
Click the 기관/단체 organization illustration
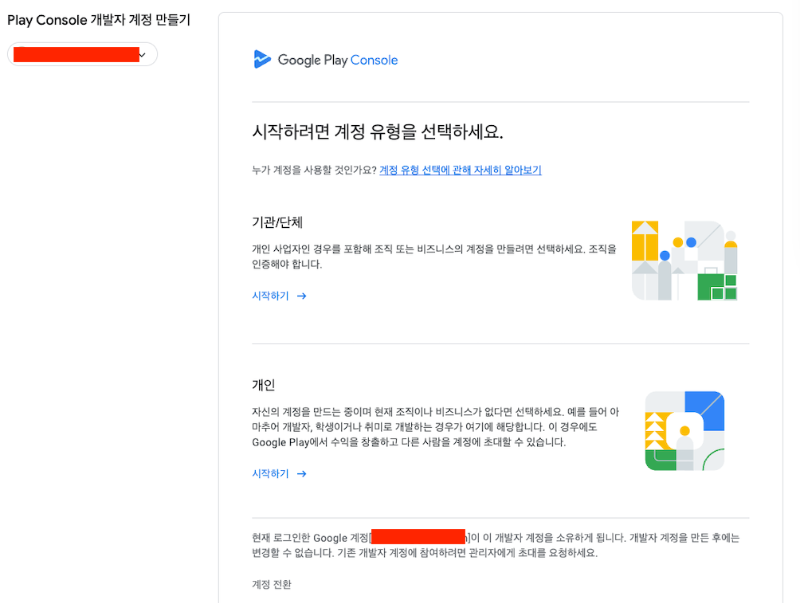click(684, 260)
